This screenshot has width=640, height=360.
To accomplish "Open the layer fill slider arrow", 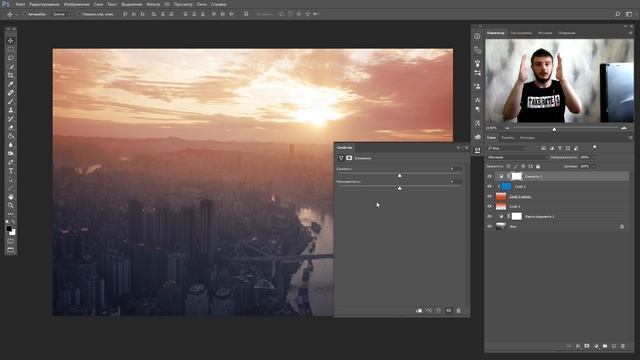I will 593,167.
